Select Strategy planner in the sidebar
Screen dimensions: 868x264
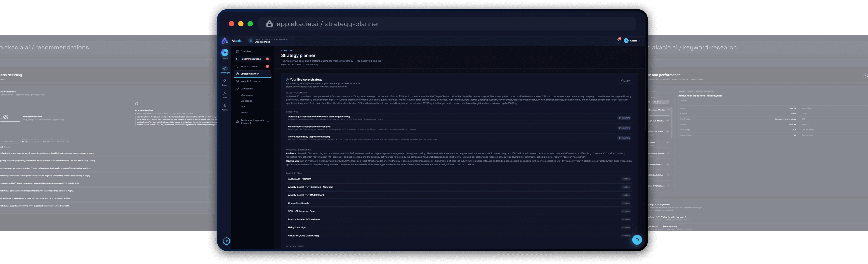click(x=252, y=74)
